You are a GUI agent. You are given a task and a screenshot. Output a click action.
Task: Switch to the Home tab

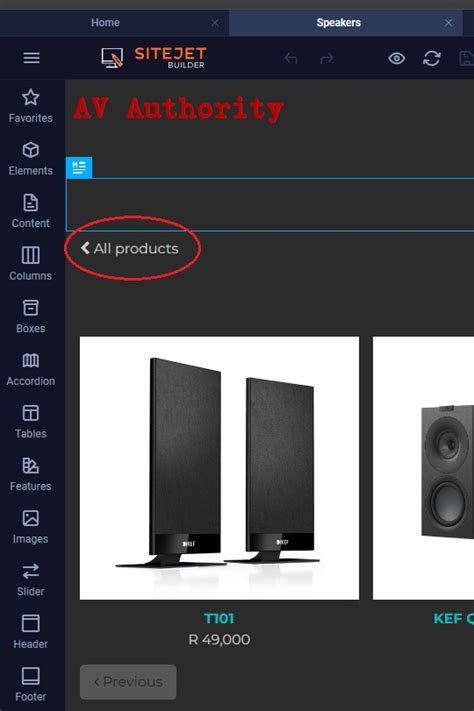click(105, 23)
